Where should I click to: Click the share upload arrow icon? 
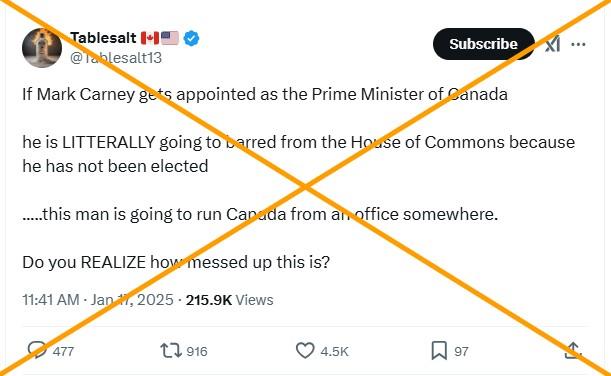point(573,350)
